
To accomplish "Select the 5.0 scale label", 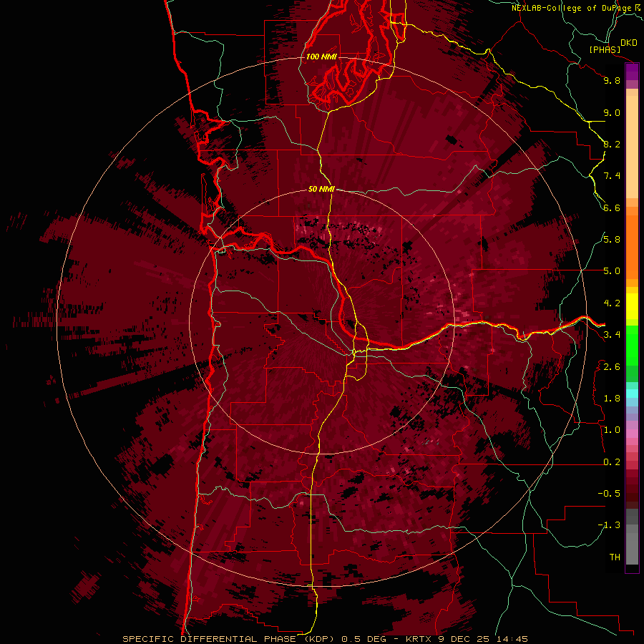I will [612, 271].
